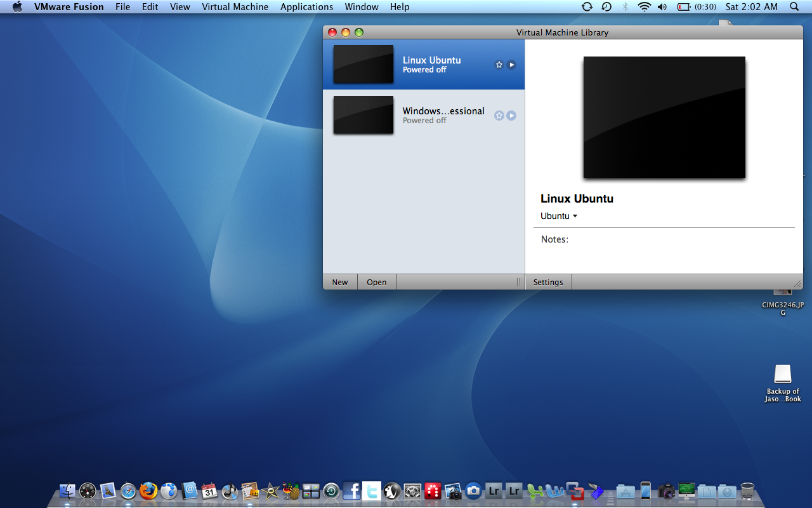This screenshot has width=812, height=508.
Task: Select the Windows…essional row in the list
Action: click(424, 115)
